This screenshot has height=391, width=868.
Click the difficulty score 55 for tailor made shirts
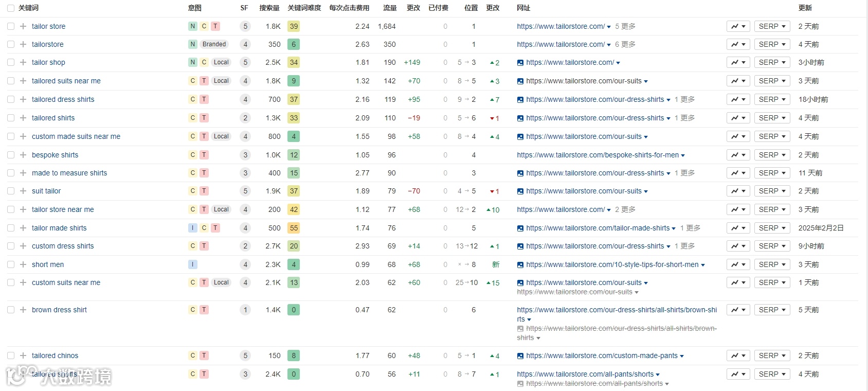[294, 228]
